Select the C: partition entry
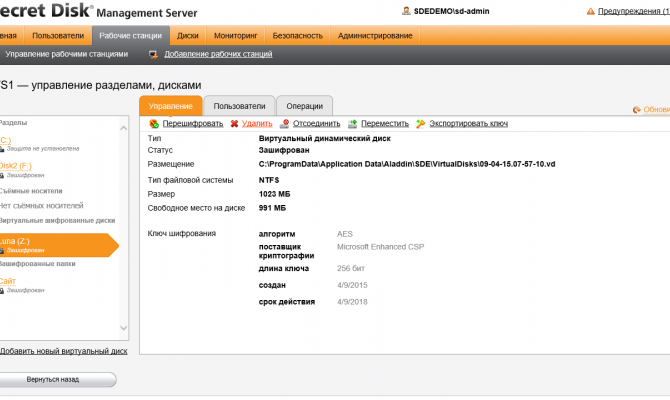The image size is (670, 400). [x=5, y=140]
